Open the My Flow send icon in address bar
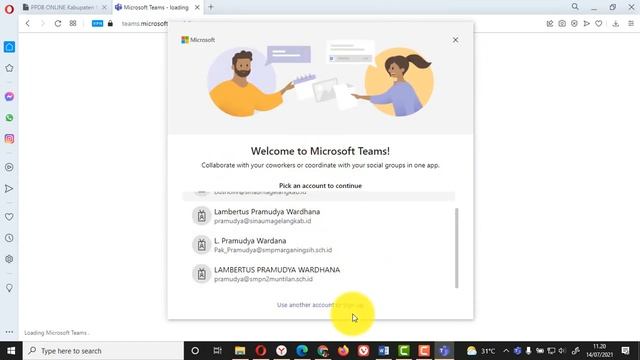640x360 pixels. [587, 24]
